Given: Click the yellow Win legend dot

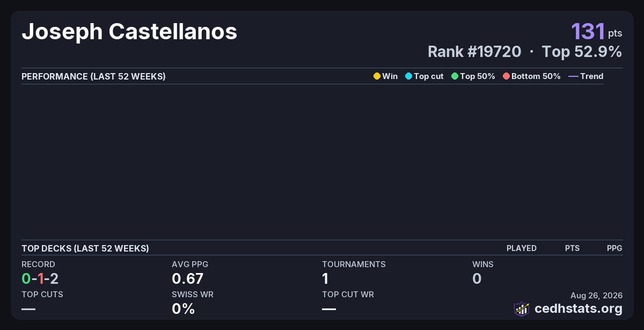Looking at the screenshot, I should 377,76.
